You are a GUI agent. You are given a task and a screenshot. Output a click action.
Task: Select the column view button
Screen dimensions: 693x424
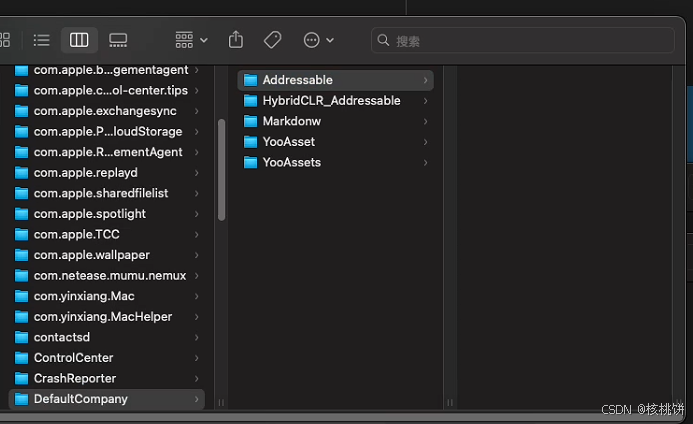[x=79, y=40]
